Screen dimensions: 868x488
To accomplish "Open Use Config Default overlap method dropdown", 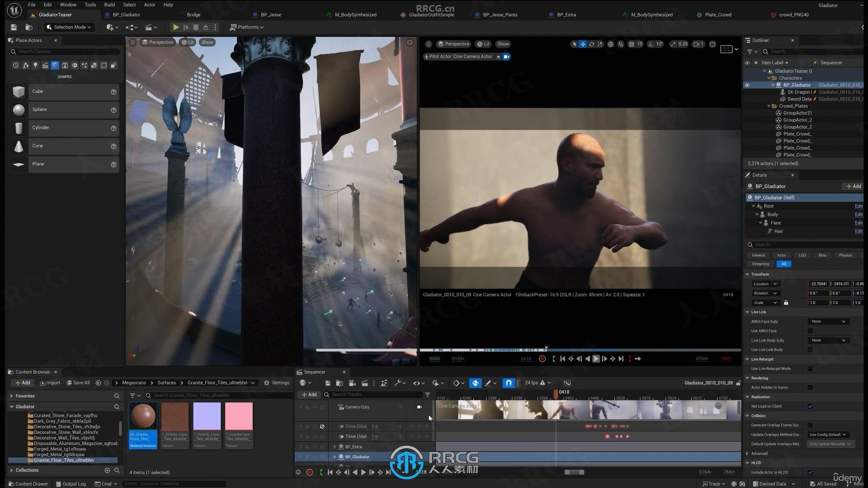I will point(828,435).
